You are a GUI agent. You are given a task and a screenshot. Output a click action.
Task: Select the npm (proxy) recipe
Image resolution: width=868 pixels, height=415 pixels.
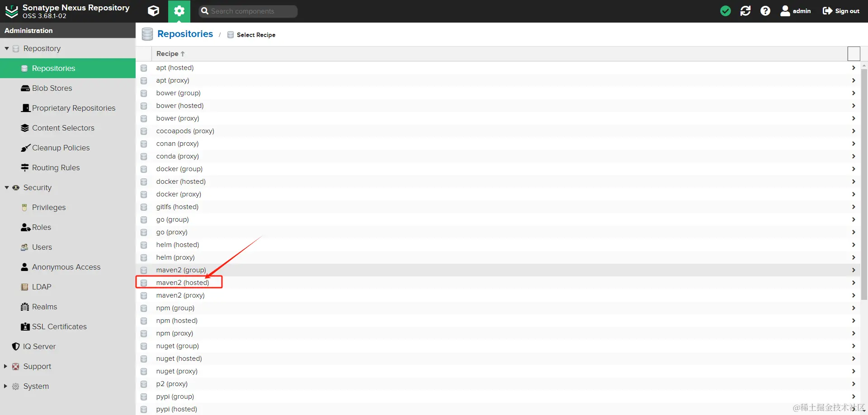(x=497, y=333)
